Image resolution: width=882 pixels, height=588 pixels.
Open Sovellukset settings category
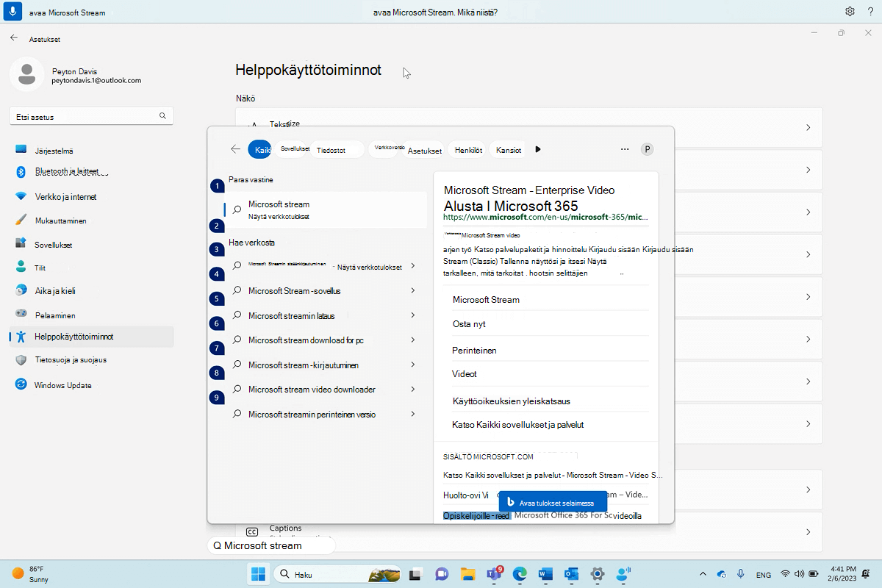coord(92,245)
